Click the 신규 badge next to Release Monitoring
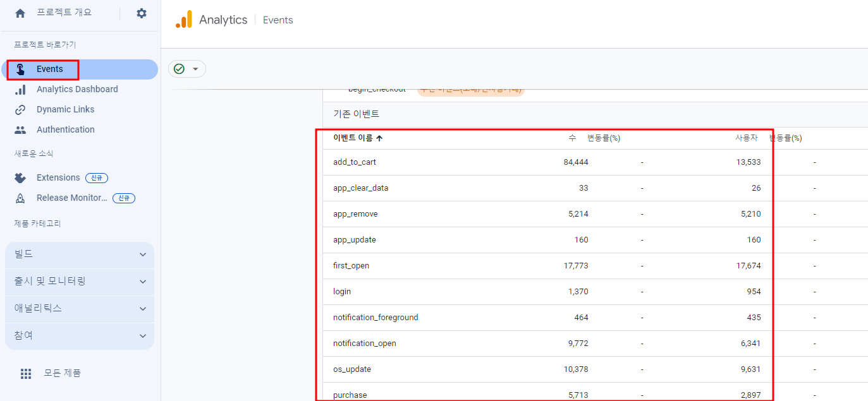Image resolution: width=868 pixels, height=401 pixels. pos(124,198)
